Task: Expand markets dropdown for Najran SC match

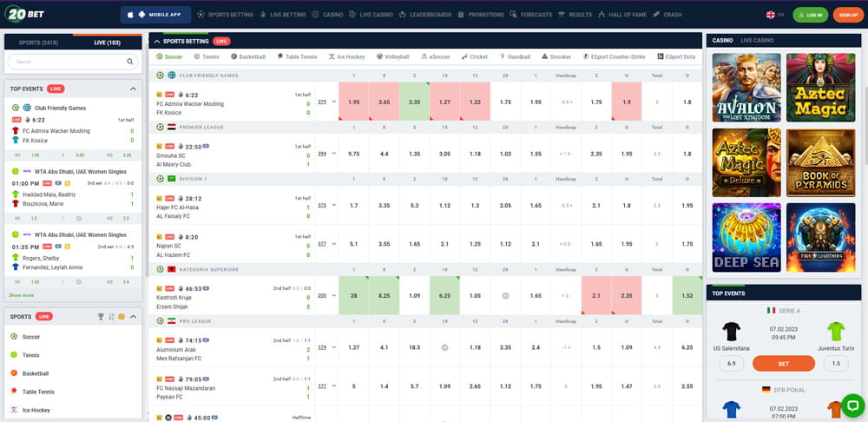Action: 334,244
